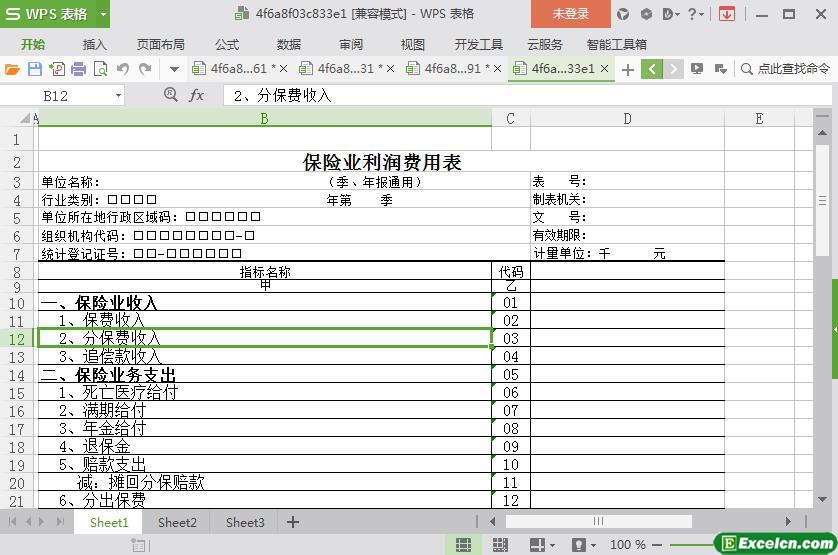Click the print icon in toolbar
This screenshot has width=838, height=555.
pos(78,69)
